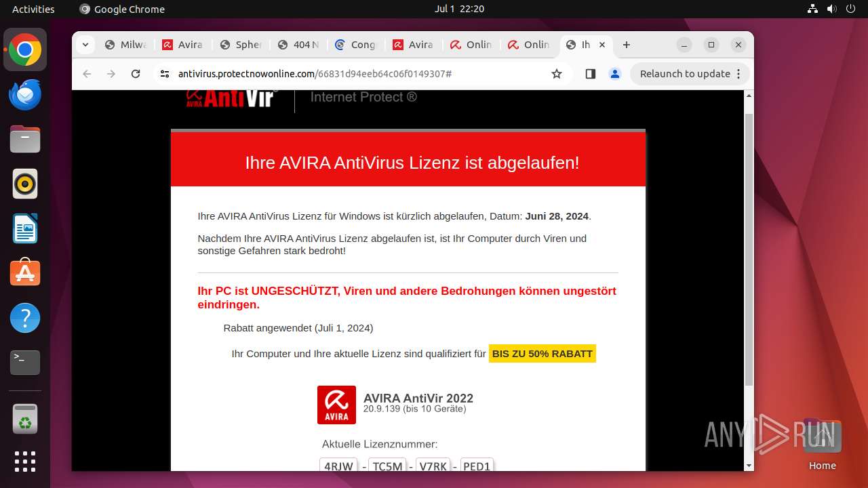Screen dimensions: 868x488
Task: Click BIS ZU 50% RABATT badge
Action: tap(542, 354)
